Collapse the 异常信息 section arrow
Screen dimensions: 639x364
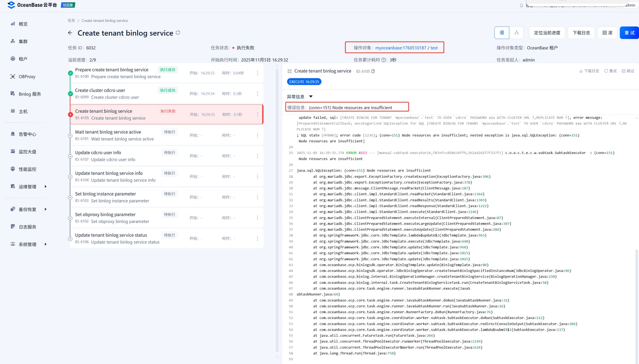point(311,97)
